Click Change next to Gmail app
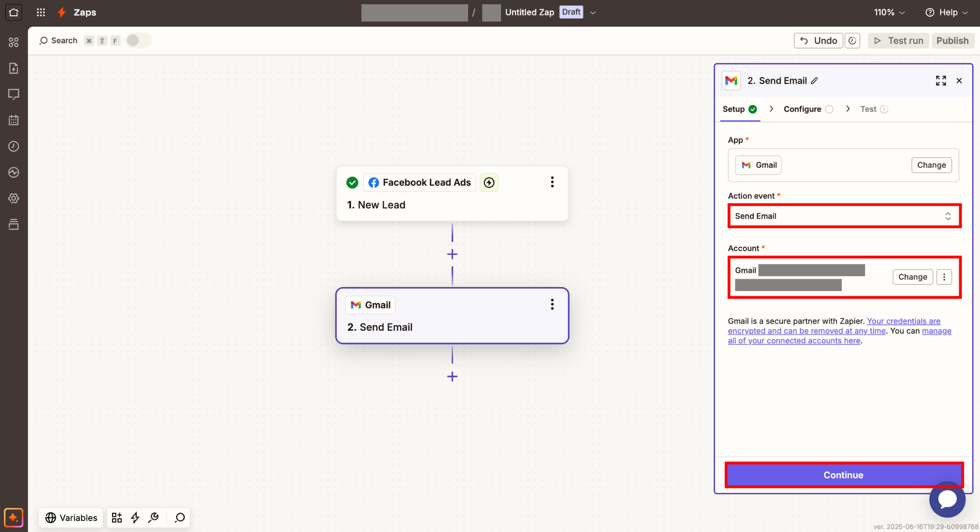This screenshot has height=532, width=980. tap(931, 165)
